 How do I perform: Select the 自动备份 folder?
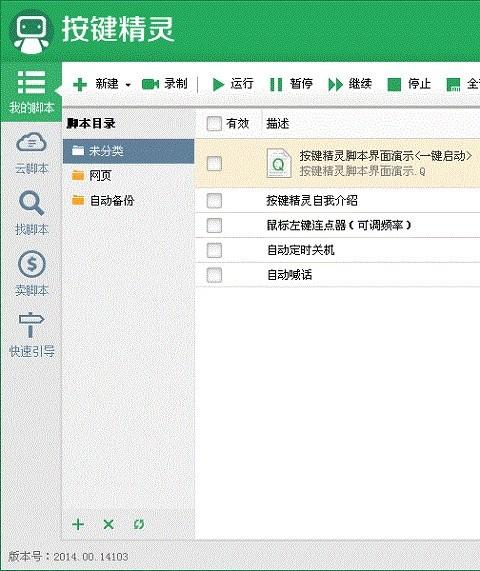tap(129, 201)
